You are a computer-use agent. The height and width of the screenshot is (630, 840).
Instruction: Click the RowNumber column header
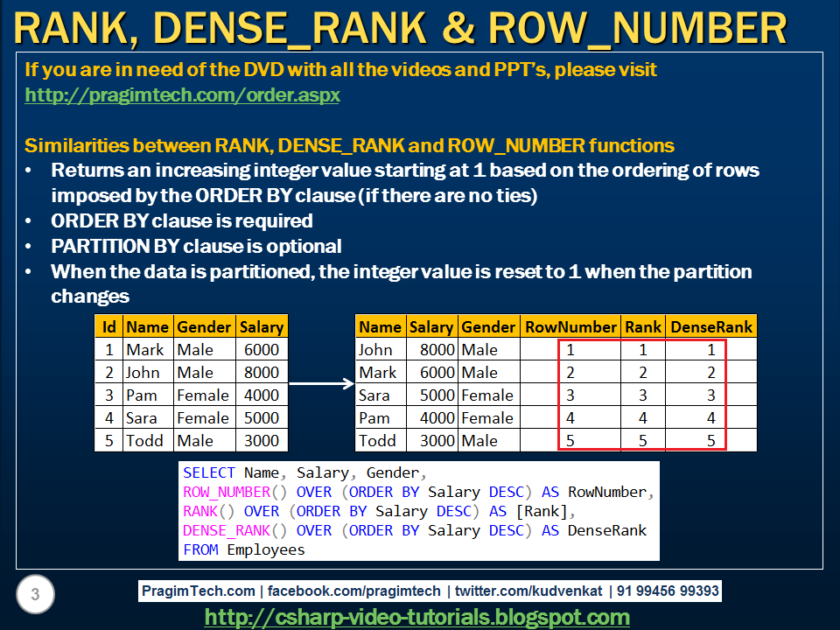point(570,326)
